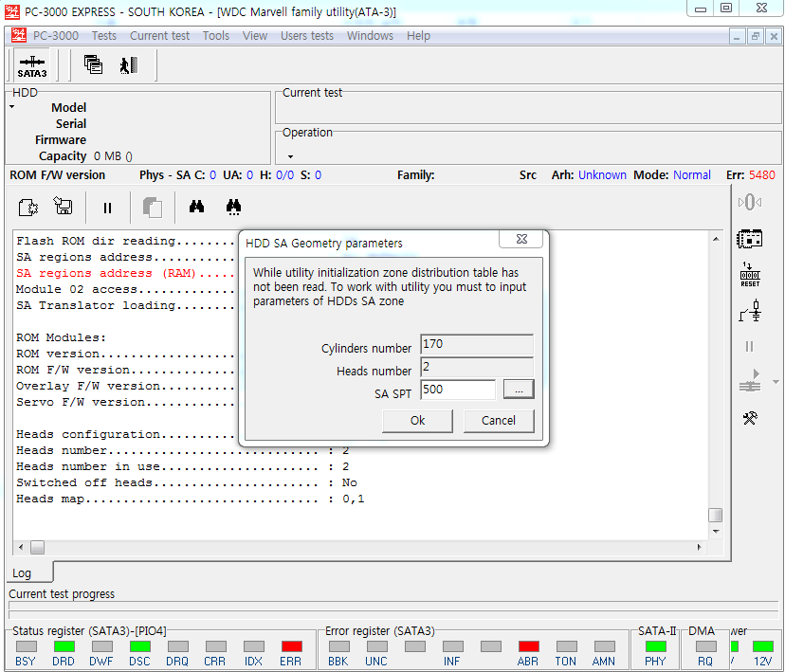Click the log horizontal scrollbar thumb

(x=37, y=547)
